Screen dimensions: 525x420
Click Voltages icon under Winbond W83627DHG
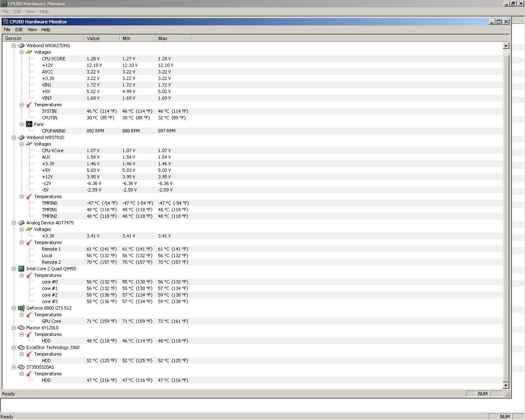[x=29, y=52]
